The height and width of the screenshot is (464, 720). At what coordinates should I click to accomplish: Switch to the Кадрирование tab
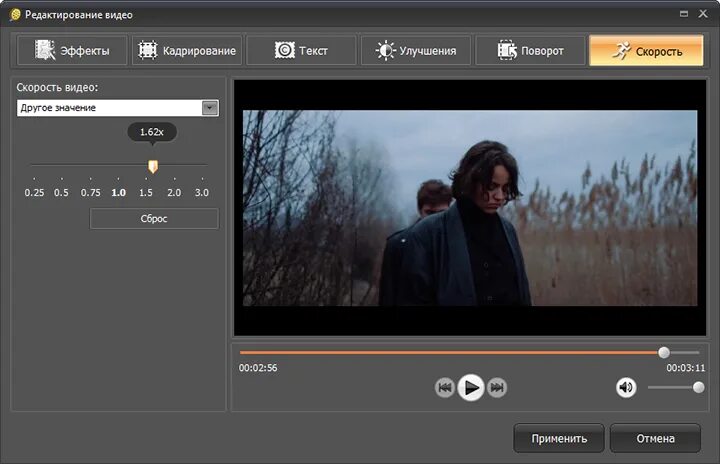coord(187,51)
